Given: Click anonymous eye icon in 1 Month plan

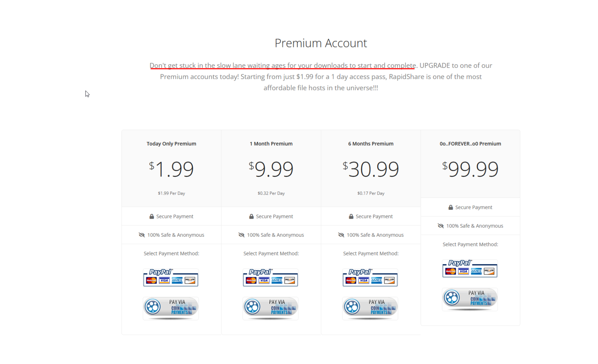Looking at the screenshot, I should tap(241, 235).
